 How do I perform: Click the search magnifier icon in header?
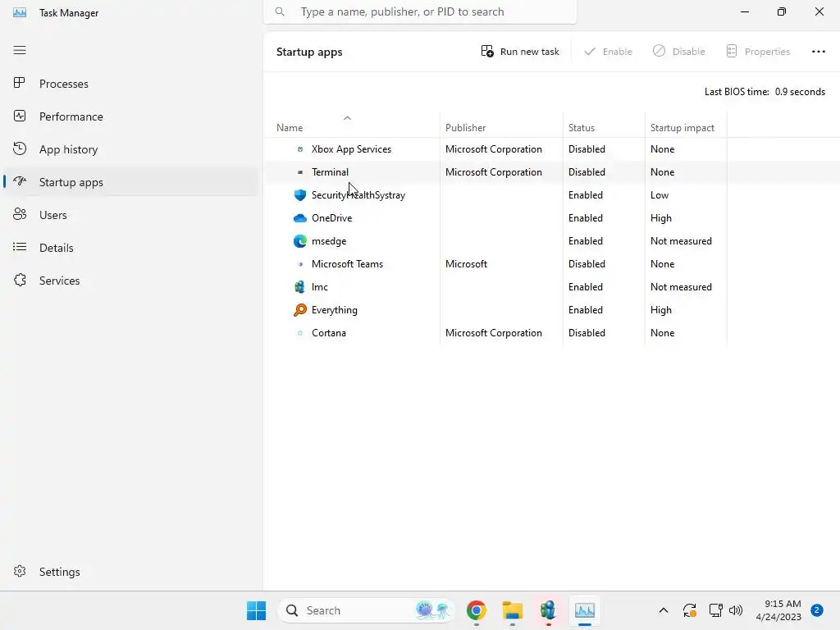pos(280,11)
